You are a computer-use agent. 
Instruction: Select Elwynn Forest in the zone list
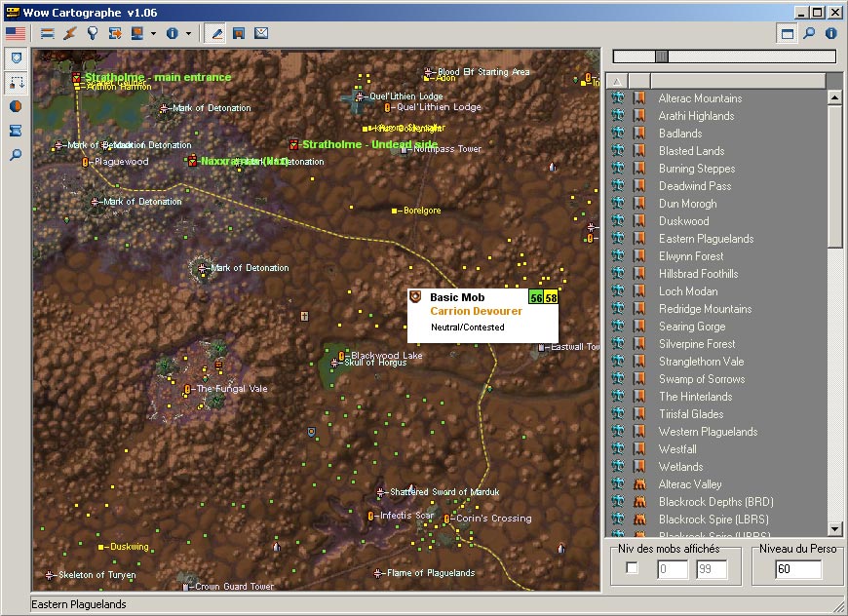691,256
